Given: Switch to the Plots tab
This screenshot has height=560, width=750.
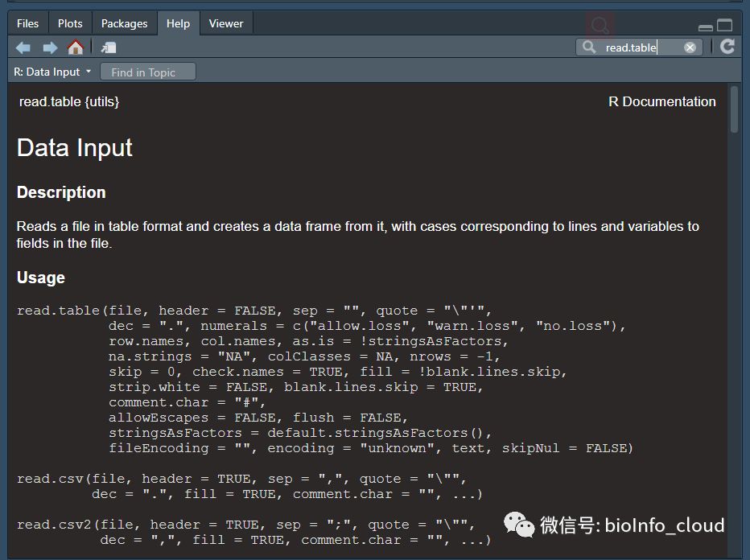Looking at the screenshot, I should coord(70,23).
